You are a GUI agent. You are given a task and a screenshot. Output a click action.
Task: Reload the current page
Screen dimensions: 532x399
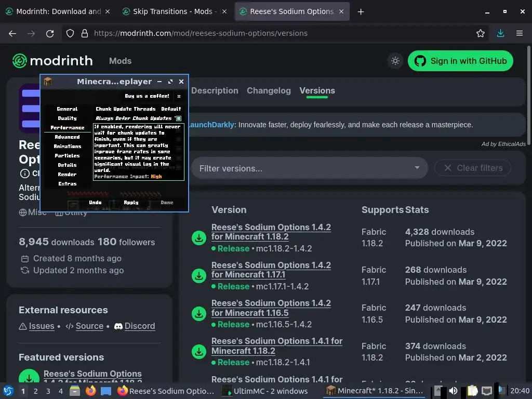click(50, 33)
